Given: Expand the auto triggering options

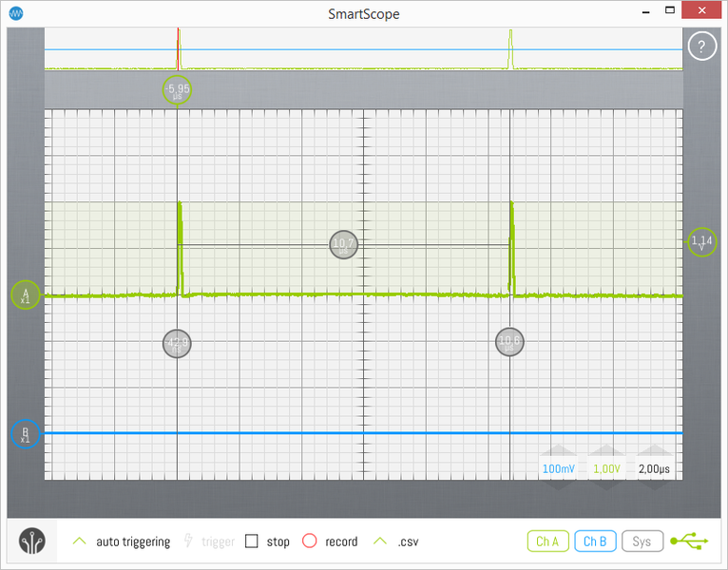Looking at the screenshot, I should point(80,541).
